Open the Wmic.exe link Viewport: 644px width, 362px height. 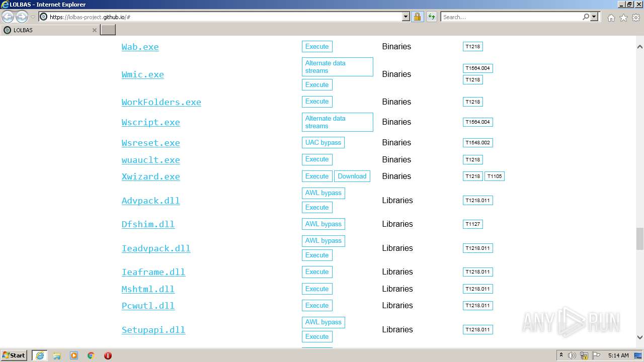[142, 74]
